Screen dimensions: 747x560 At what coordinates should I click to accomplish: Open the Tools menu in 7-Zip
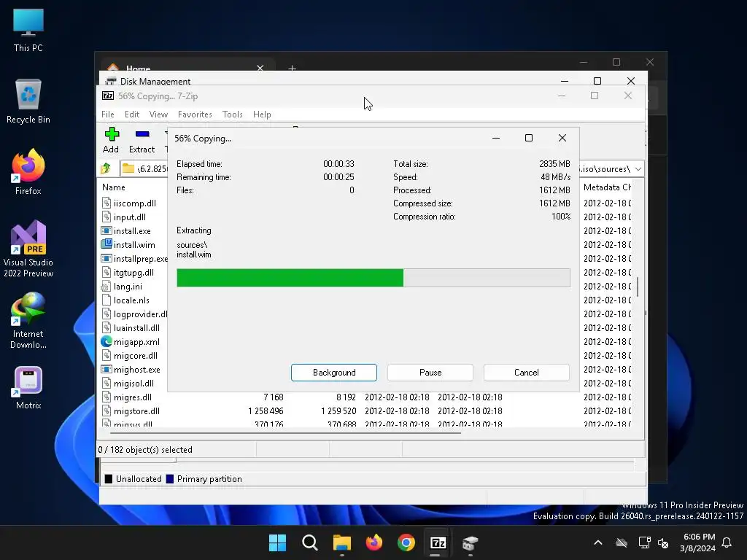(x=233, y=114)
